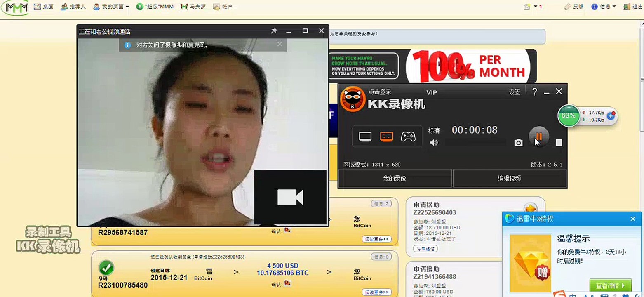Screen dimensions: 644x297
Task: Click the diamond gift image in Xunlei popup
Action: (x=530, y=263)
